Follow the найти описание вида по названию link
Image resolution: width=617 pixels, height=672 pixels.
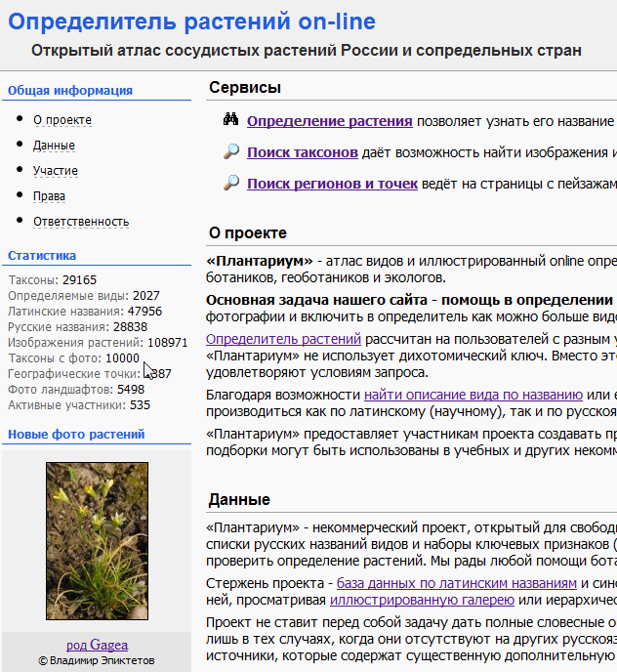click(473, 395)
